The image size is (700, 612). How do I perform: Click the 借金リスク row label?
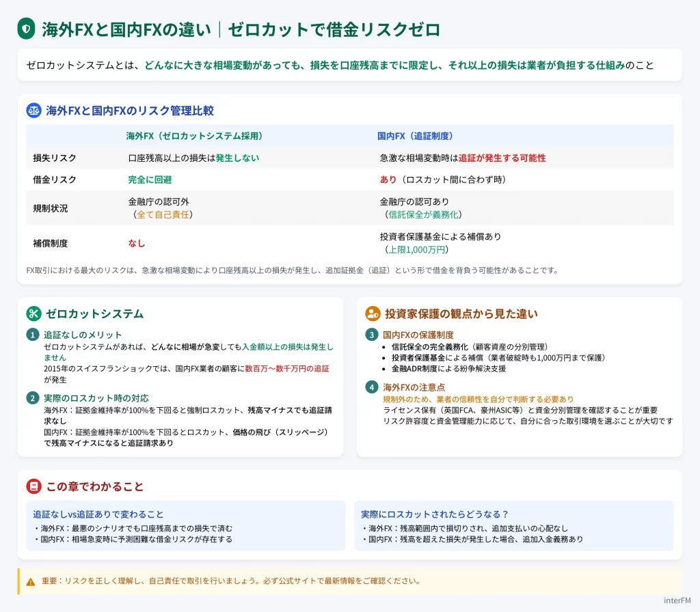click(x=55, y=180)
